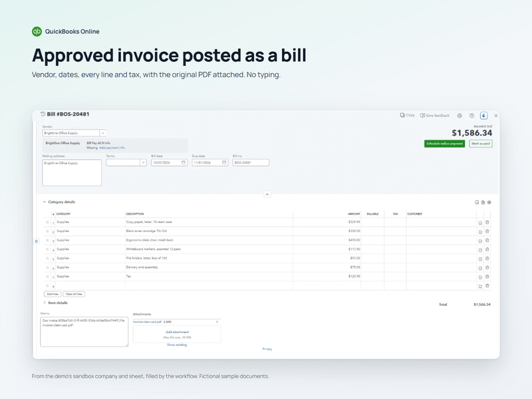532x399 pixels.
Task: Click the Add attachment link
Action: 177,332
